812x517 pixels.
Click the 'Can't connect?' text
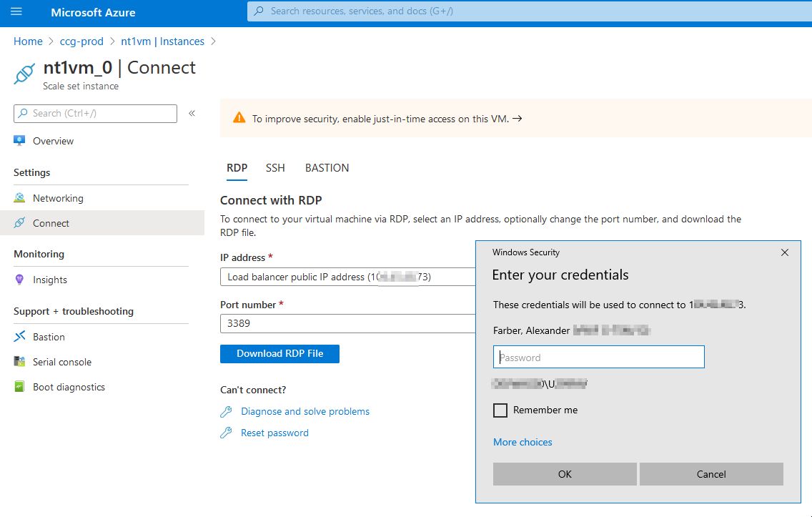click(253, 390)
